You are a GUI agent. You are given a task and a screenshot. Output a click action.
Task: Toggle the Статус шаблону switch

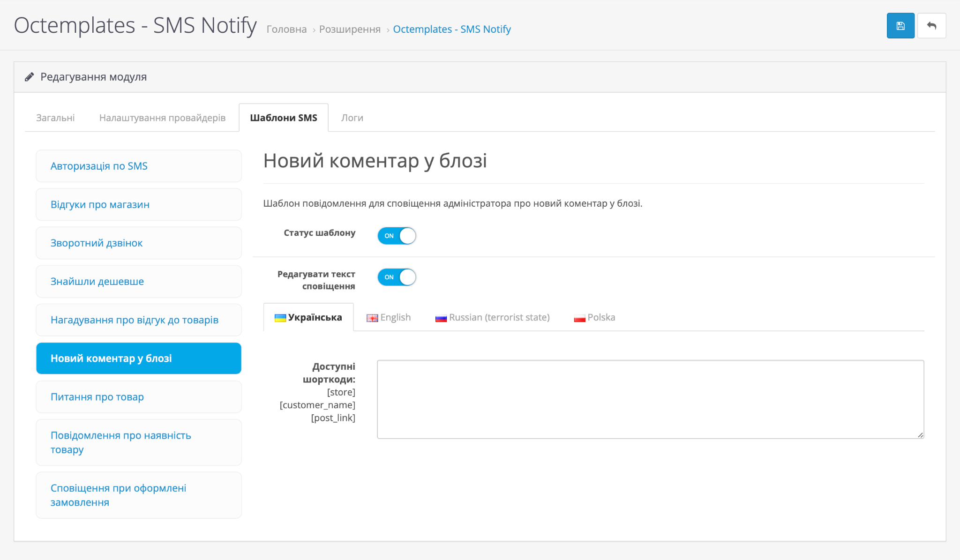(x=397, y=236)
